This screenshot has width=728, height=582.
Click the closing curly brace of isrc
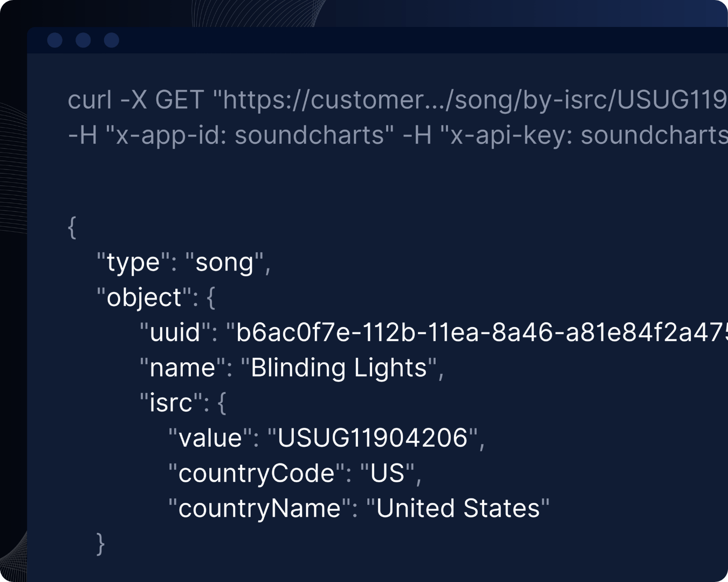click(x=100, y=543)
